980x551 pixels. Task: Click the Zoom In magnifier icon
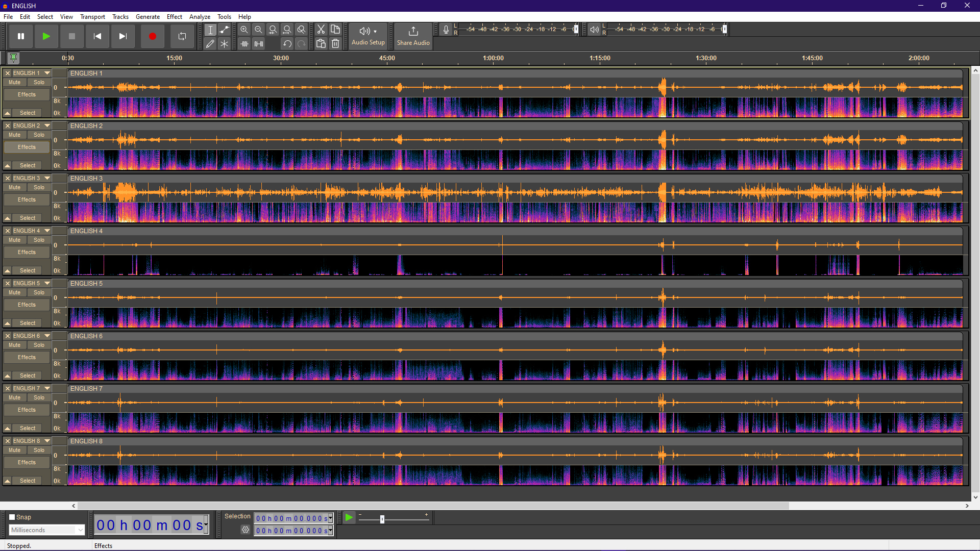[x=244, y=30]
